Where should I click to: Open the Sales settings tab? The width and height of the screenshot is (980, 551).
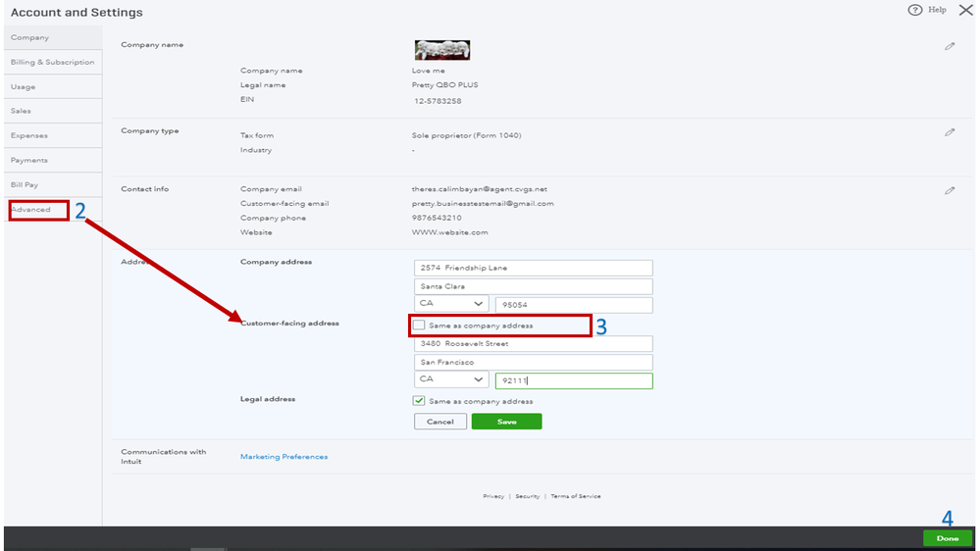click(x=53, y=111)
